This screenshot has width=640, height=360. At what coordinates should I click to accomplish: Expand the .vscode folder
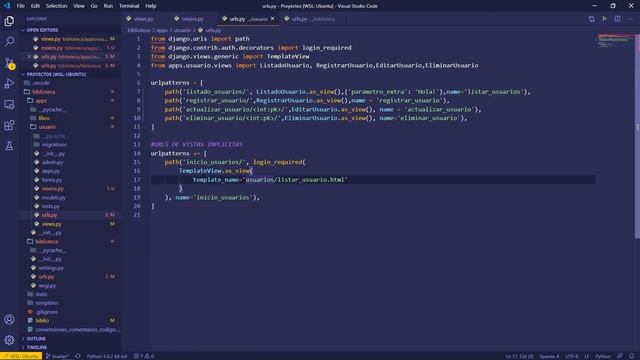(x=41, y=83)
